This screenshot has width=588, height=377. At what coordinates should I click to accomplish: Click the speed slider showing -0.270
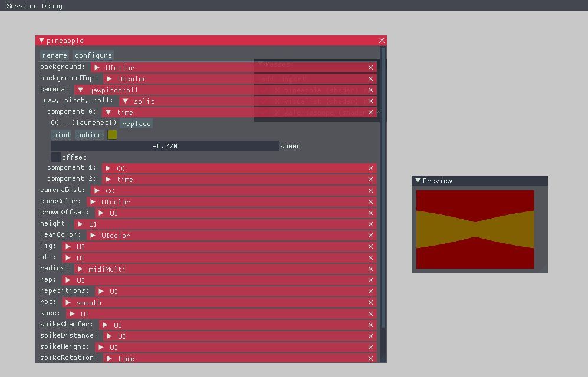coord(165,146)
